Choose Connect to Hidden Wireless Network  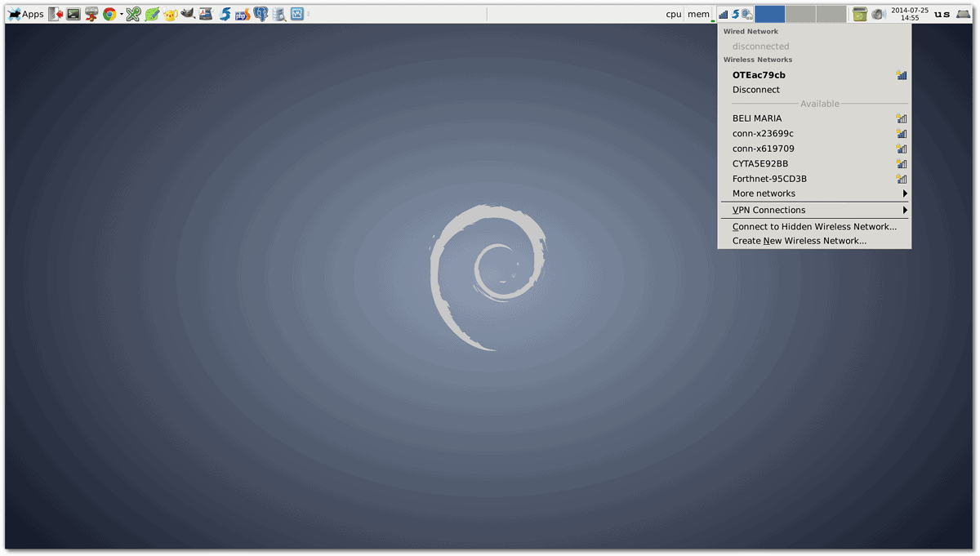click(x=813, y=226)
